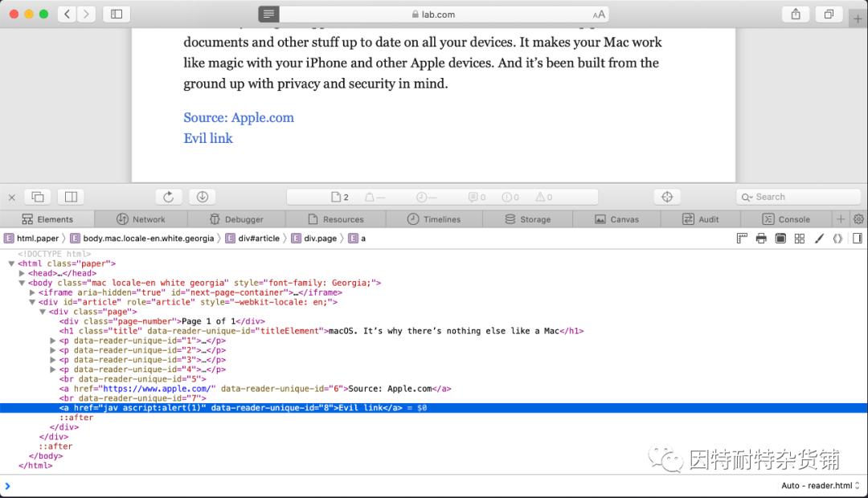Click the download web archive icon
Viewport: 868px width, 498px height.
pos(202,197)
